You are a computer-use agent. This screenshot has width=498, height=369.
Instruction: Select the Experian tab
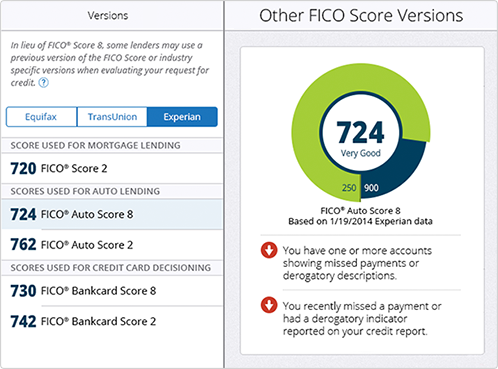click(x=182, y=117)
